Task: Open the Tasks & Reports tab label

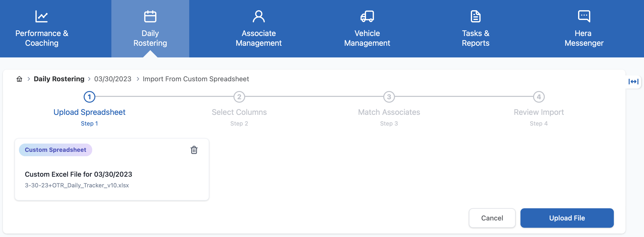Action: coord(475,38)
